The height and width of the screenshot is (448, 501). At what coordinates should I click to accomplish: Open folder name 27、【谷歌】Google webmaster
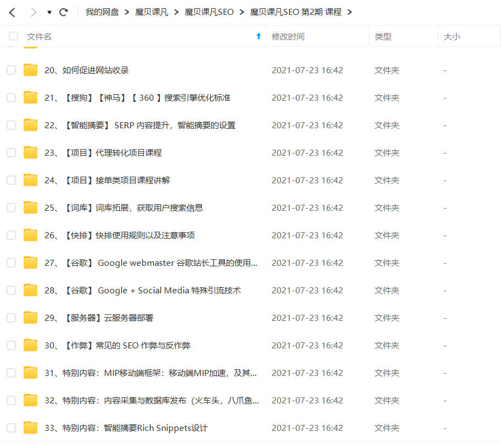click(x=151, y=263)
